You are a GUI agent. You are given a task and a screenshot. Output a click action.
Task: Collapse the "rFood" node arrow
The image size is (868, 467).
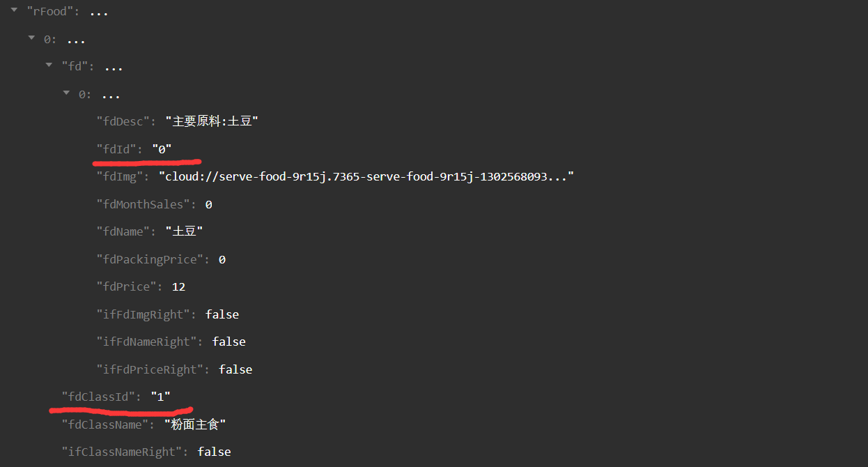pyautogui.click(x=14, y=9)
